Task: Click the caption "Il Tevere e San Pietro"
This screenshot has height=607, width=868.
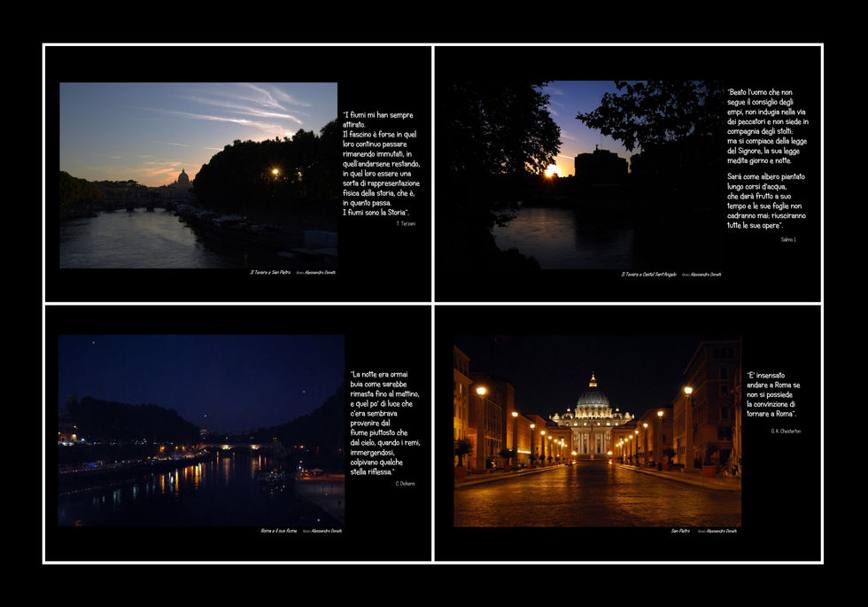Action: (270, 273)
